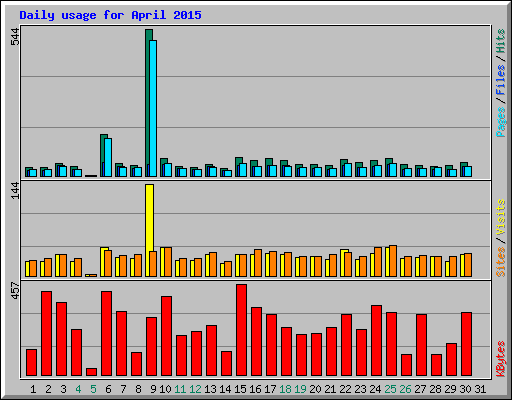Click the red KBytes bar for day 22

346,345
